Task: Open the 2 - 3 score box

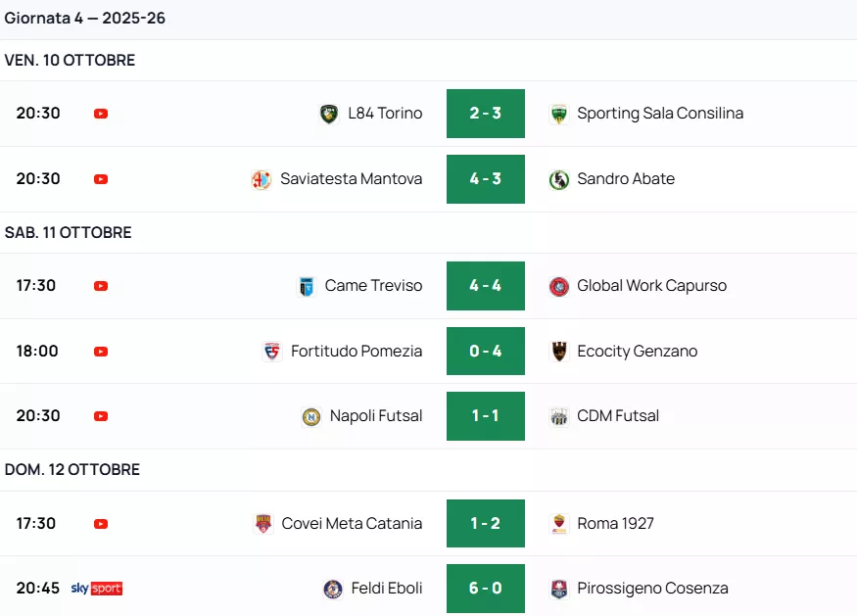Action: pyautogui.click(x=486, y=114)
